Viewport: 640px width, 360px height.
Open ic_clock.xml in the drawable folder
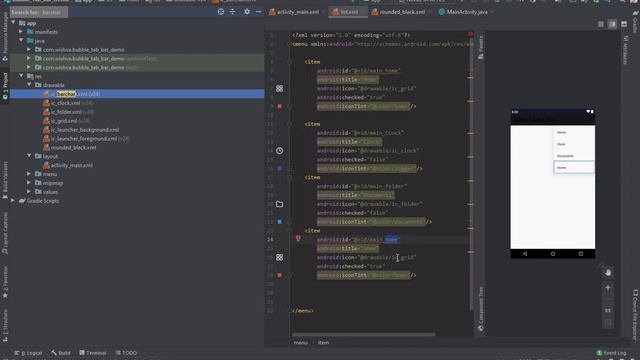coord(65,103)
